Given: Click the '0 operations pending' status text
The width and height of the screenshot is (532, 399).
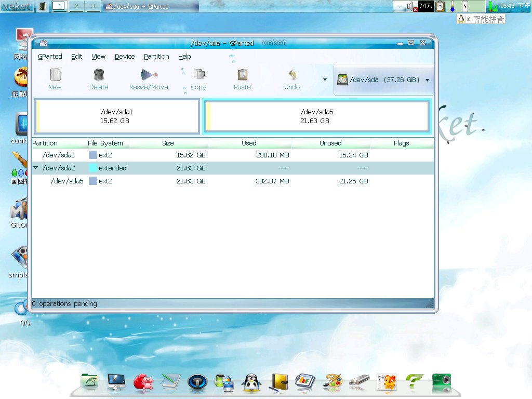Looking at the screenshot, I should (x=64, y=303).
